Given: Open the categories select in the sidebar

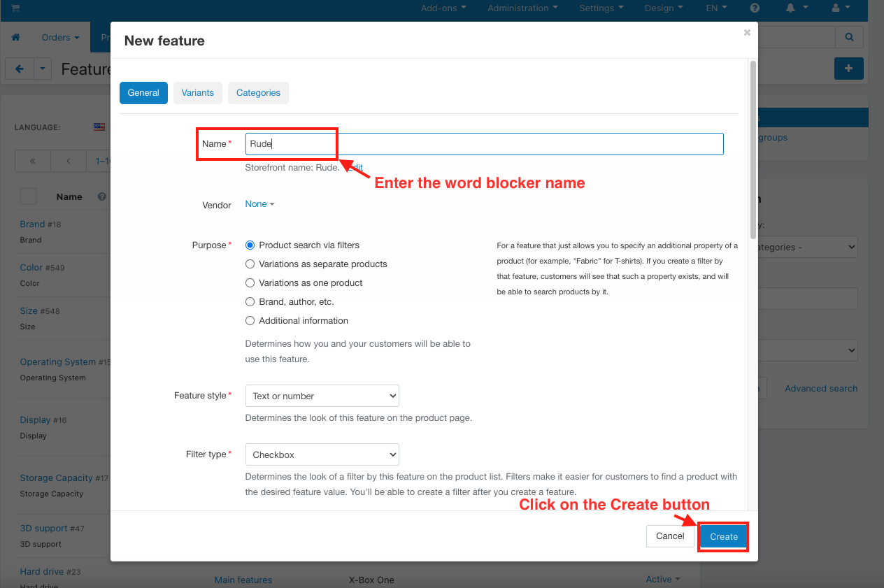Looking at the screenshot, I should pos(807,247).
